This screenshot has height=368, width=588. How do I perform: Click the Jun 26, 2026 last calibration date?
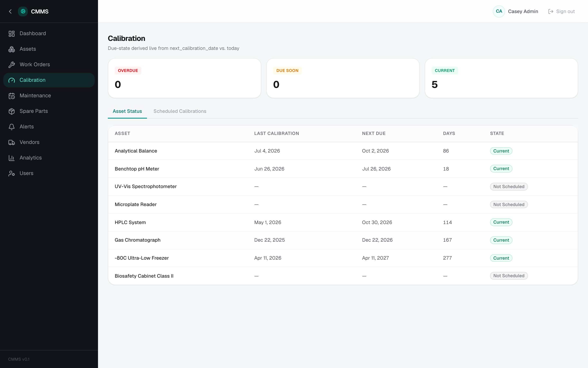click(x=269, y=169)
